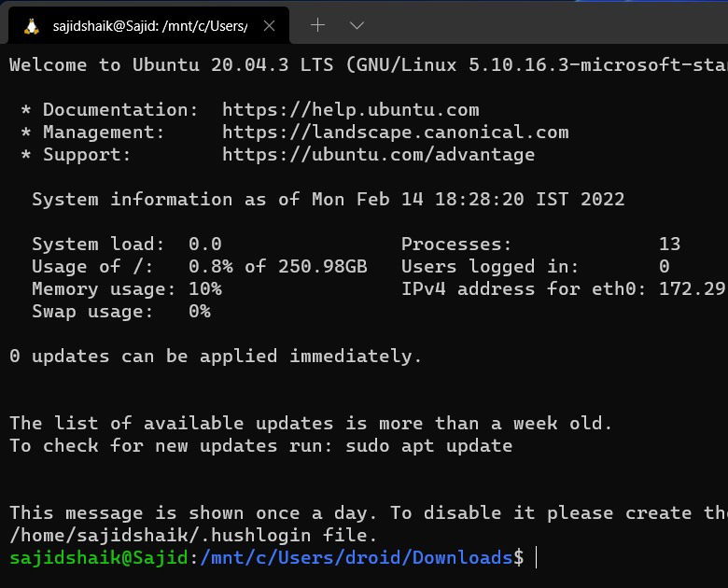Close the sajidshaik@Sajid terminal tab
The image size is (728, 588).
click(269, 26)
